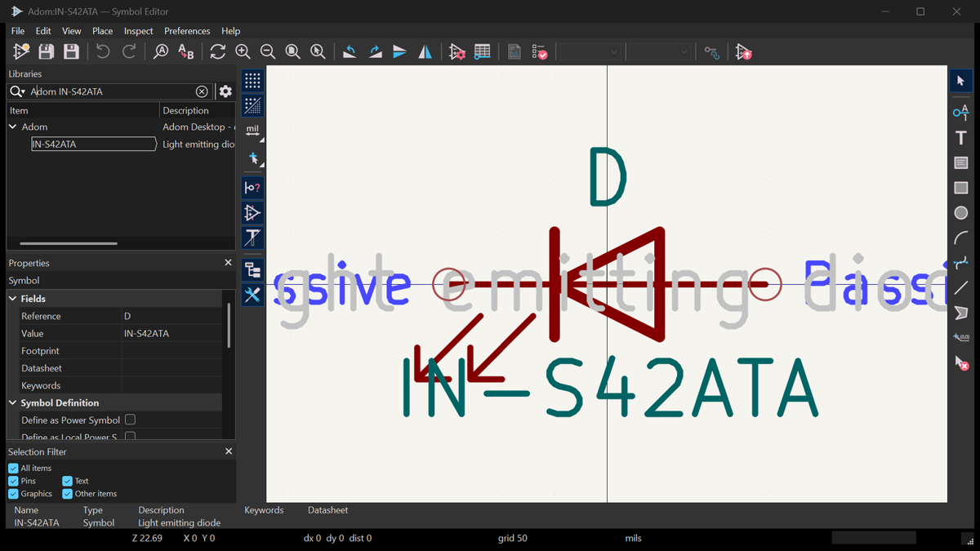The height and width of the screenshot is (551, 980).
Task: Select the Draw Circle tool
Action: click(x=961, y=213)
